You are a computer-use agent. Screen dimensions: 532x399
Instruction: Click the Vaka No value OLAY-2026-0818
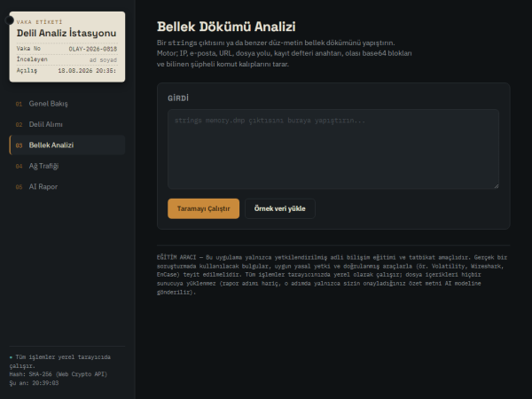click(93, 49)
